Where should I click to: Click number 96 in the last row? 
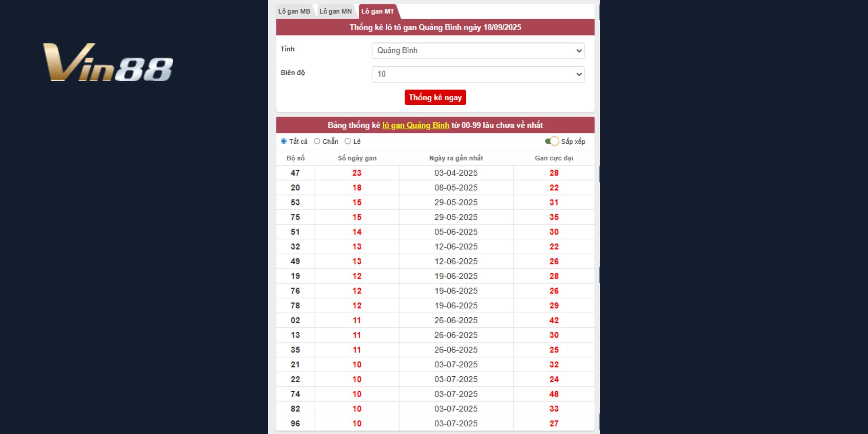(x=295, y=424)
